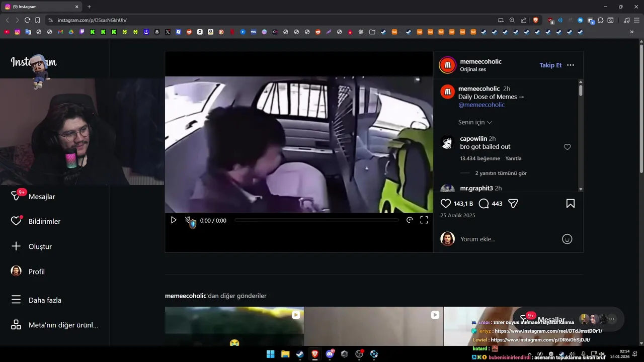Open Steam in the taskbar
Image resolution: width=644 pixels, height=362 pixels.
[x=300, y=354]
